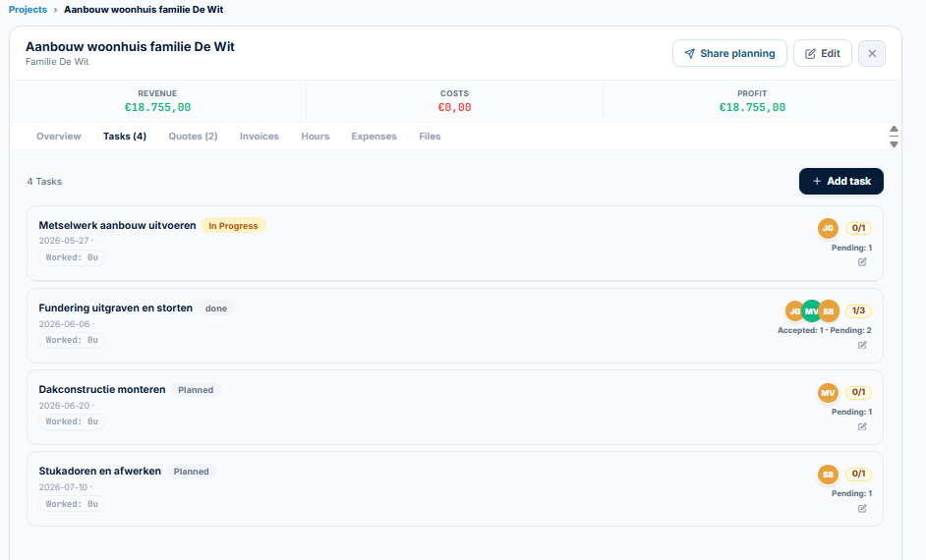Click Aanbouw woonhuis familie De Wit heading
This screenshot has height=560, width=926.
[x=130, y=46]
